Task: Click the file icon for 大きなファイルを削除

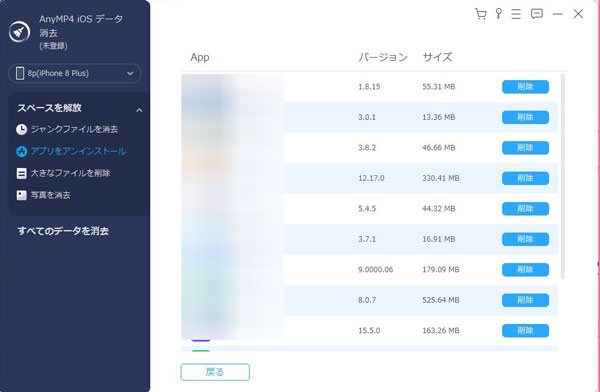Action: [x=21, y=173]
